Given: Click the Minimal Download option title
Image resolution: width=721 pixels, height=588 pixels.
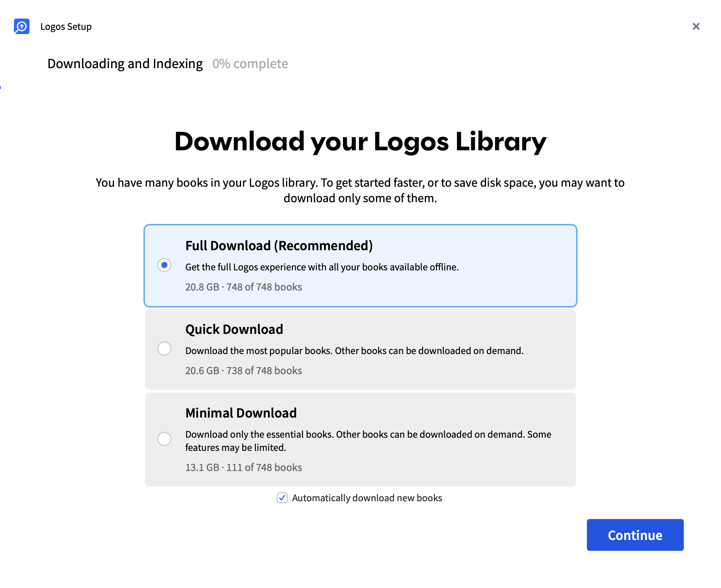Looking at the screenshot, I should pos(241,413).
